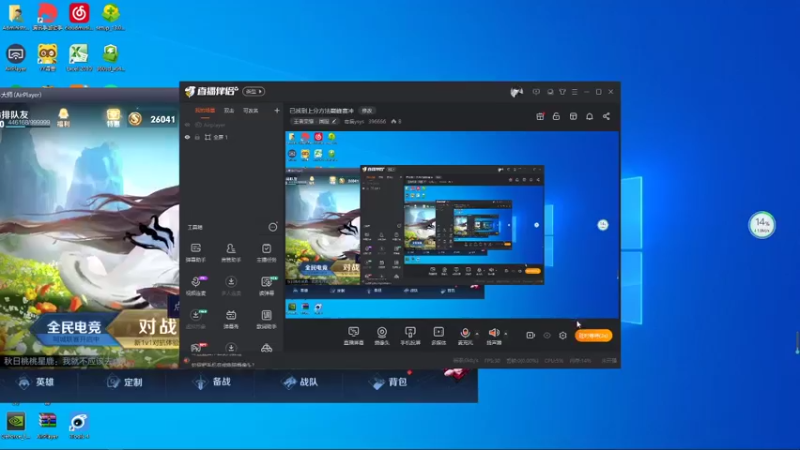Click the gold coin balance 26041
Viewport: 800px width, 450px height.
(x=153, y=119)
